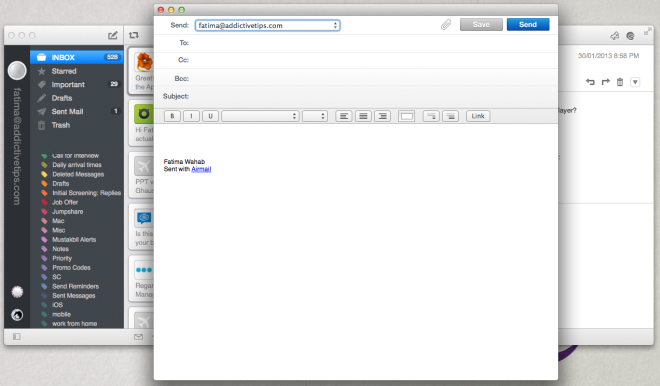Viewport: 660px width, 386px height.
Task: Click the paperclip attachment icon
Action: coord(446,25)
